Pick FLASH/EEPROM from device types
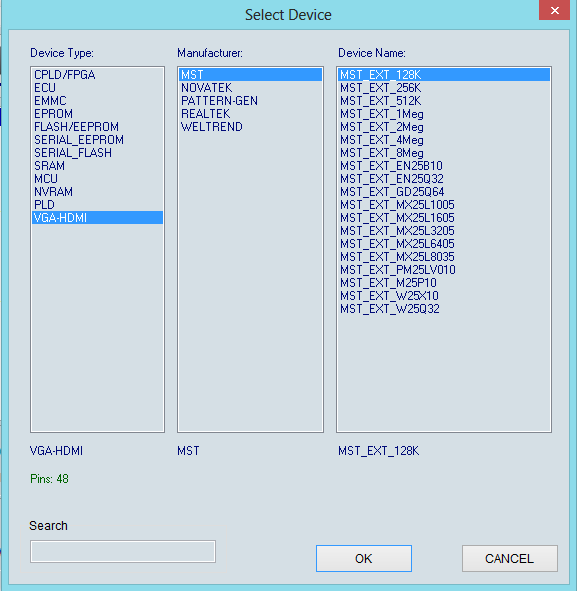The height and width of the screenshot is (591, 577). pos(97,127)
